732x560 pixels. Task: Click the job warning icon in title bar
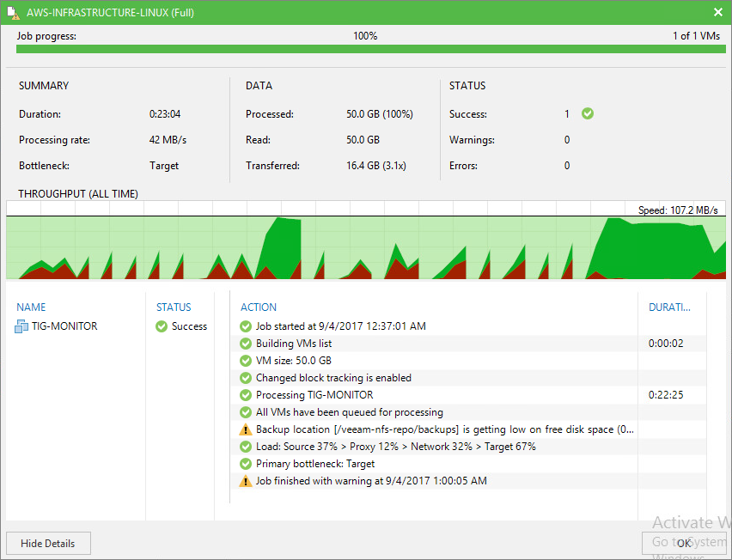point(14,13)
